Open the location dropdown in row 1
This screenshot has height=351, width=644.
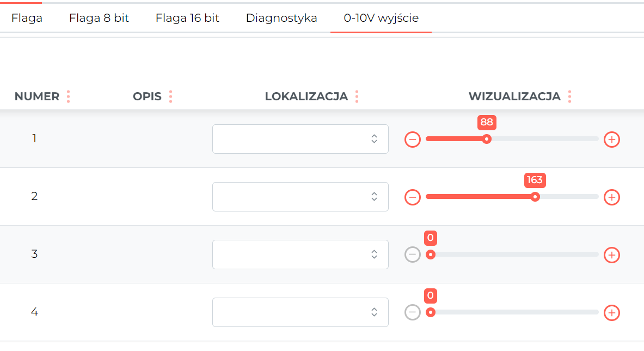(300, 139)
